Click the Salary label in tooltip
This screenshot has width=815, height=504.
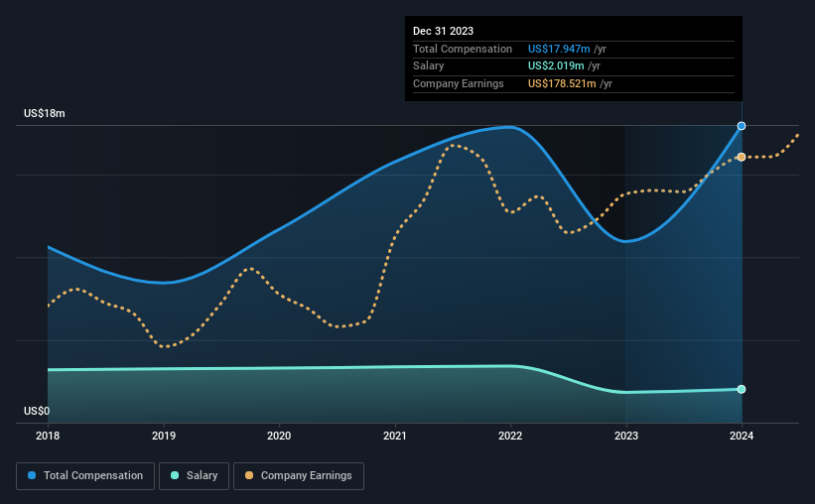[x=428, y=66]
